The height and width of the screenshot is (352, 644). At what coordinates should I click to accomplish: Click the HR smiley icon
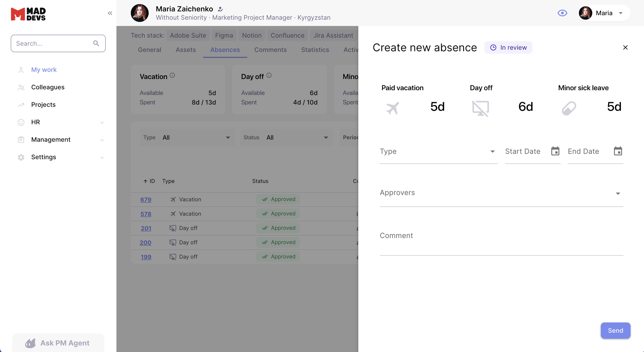21,122
